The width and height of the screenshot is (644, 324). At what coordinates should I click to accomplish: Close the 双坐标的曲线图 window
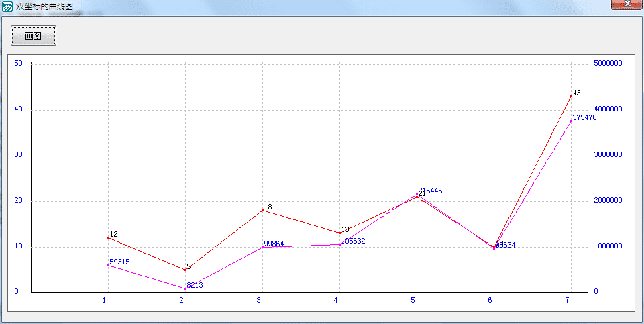coord(627,5)
